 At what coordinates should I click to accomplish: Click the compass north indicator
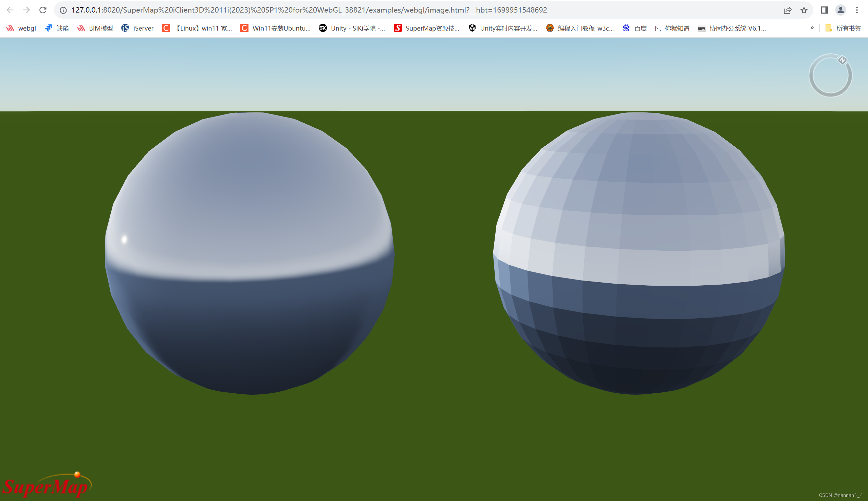pos(842,60)
